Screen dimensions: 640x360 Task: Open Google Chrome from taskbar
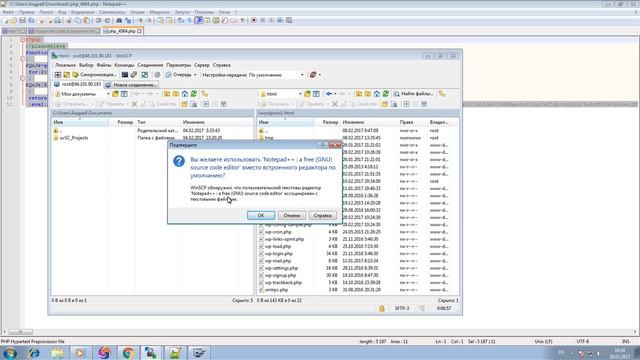point(128,353)
